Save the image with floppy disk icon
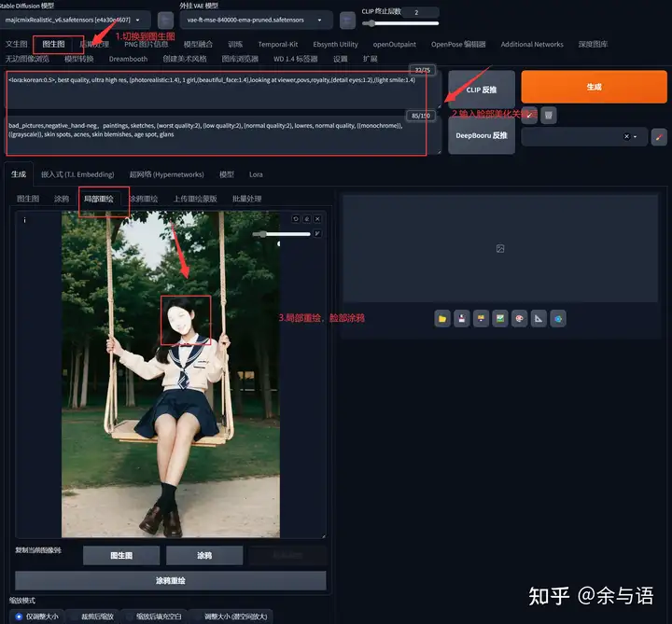This screenshot has width=672, height=624. [x=462, y=319]
